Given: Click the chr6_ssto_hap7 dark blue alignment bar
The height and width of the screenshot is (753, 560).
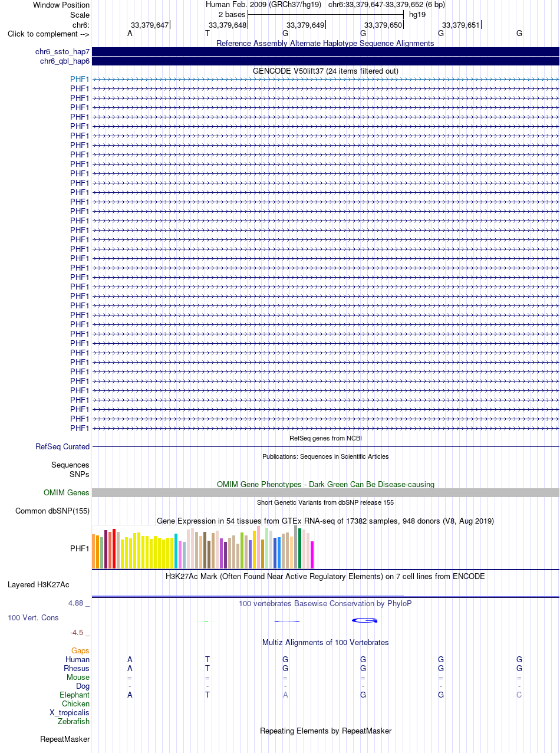Looking at the screenshot, I should tap(325, 52).
